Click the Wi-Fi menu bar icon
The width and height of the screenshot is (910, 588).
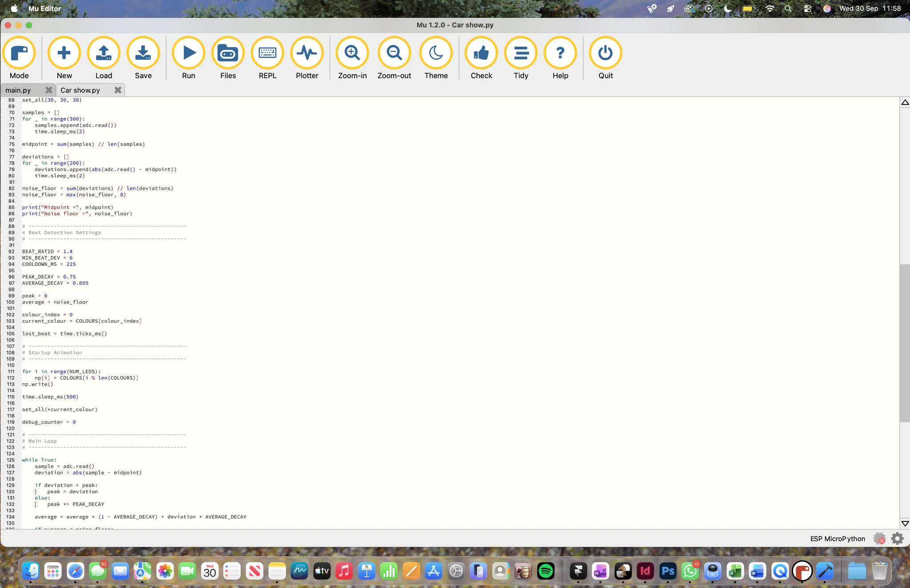tap(770, 8)
